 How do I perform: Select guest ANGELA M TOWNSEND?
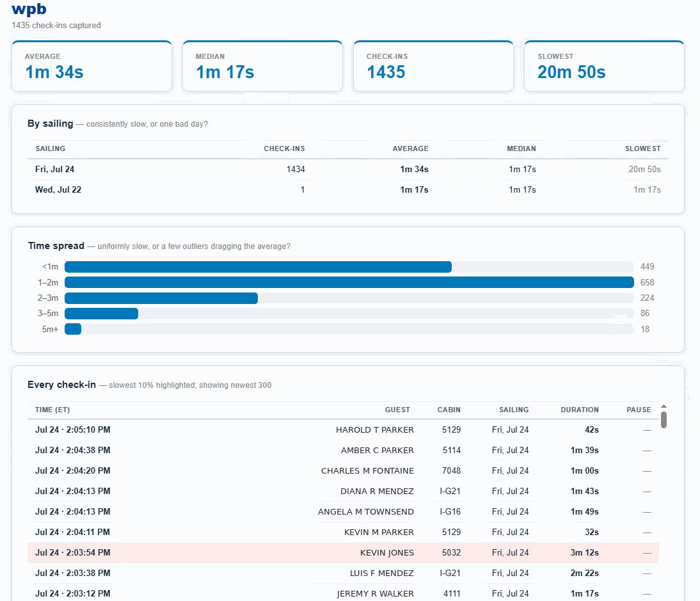point(365,512)
